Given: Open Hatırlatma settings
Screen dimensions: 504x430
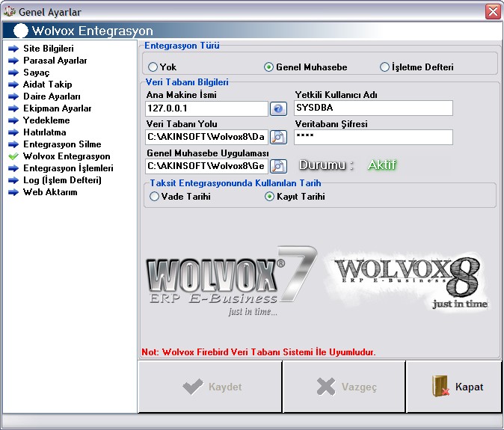Looking at the screenshot, I should click(x=45, y=132).
